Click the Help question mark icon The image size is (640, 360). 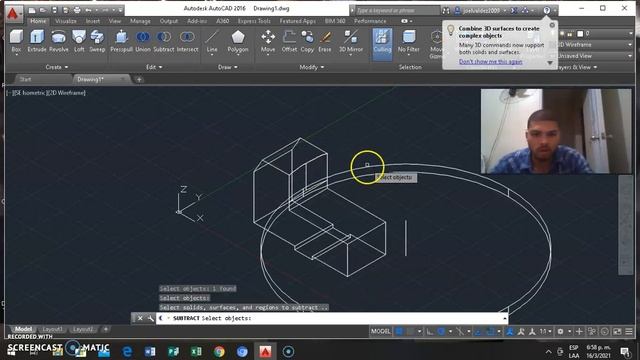[547, 10]
